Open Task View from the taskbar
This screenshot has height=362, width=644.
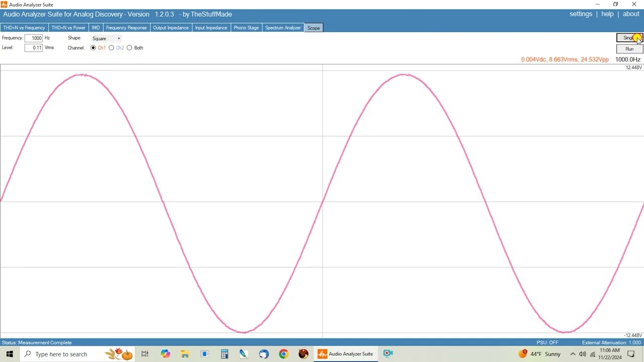[x=144, y=354]
